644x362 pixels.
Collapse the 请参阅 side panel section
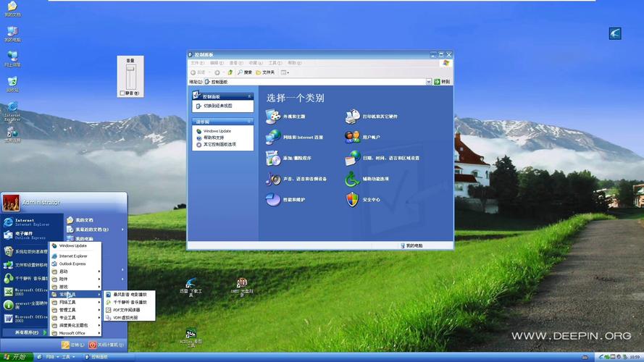(x=250, y=122)
